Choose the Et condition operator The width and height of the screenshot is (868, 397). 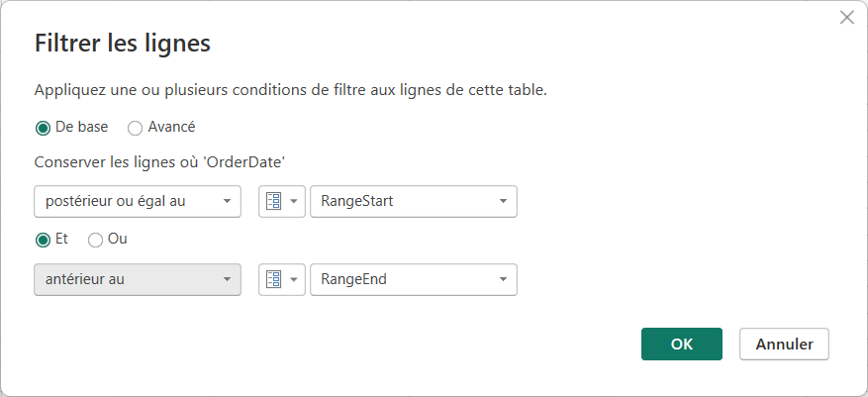(43, 240)
